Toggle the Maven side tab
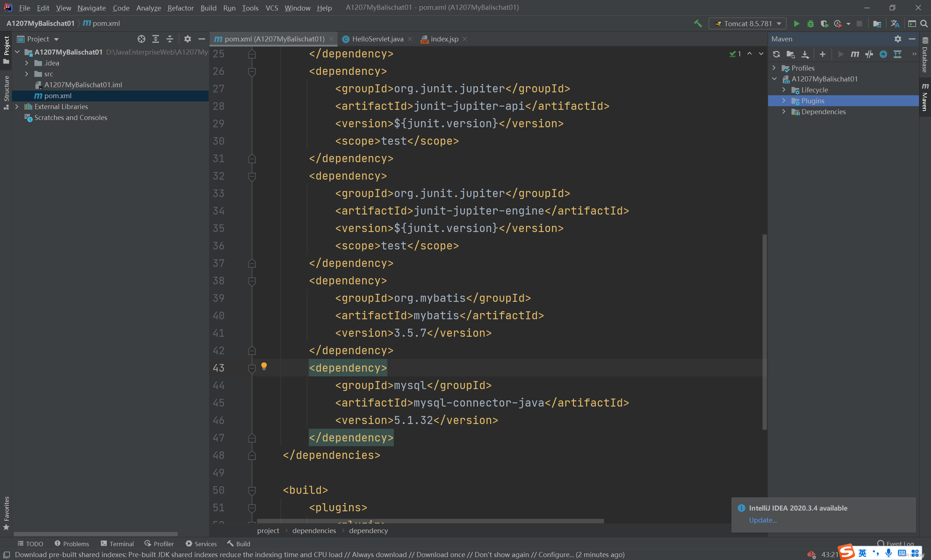This screenshot has width=931, height=560. point(925,97)
